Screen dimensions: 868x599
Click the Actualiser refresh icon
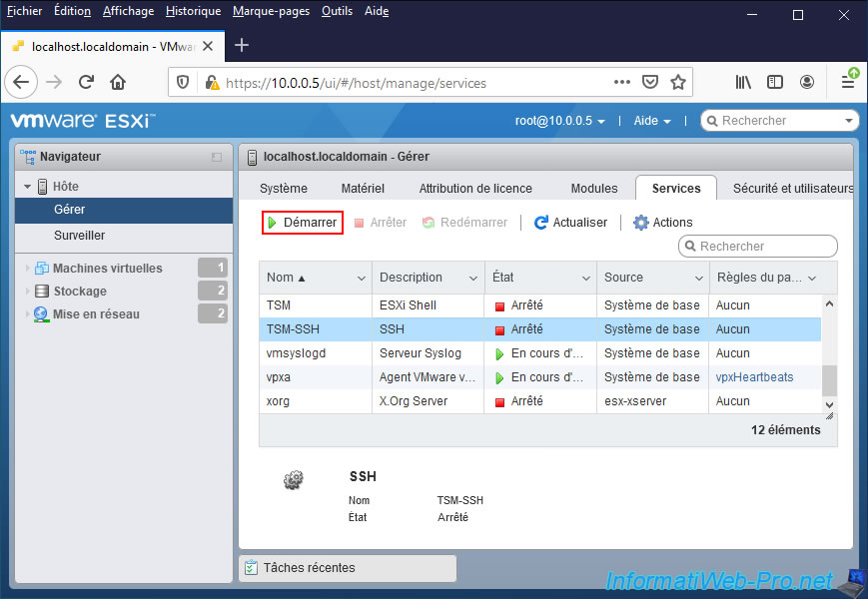coord(541,223)
